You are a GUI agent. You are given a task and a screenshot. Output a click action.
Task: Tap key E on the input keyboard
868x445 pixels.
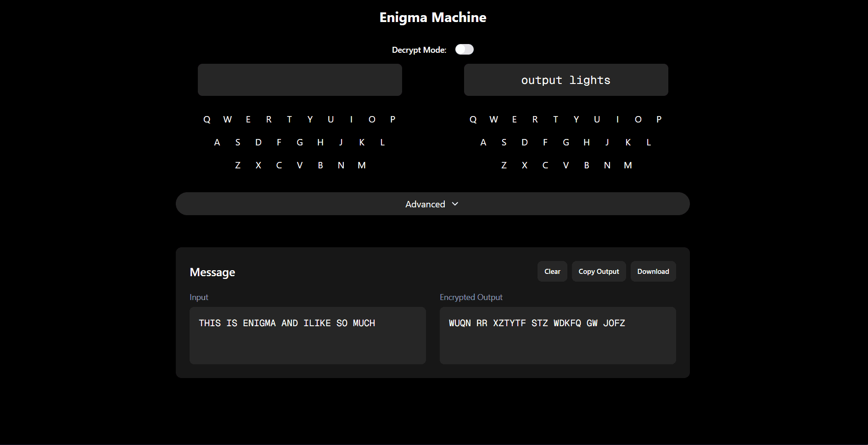point(248,119)
